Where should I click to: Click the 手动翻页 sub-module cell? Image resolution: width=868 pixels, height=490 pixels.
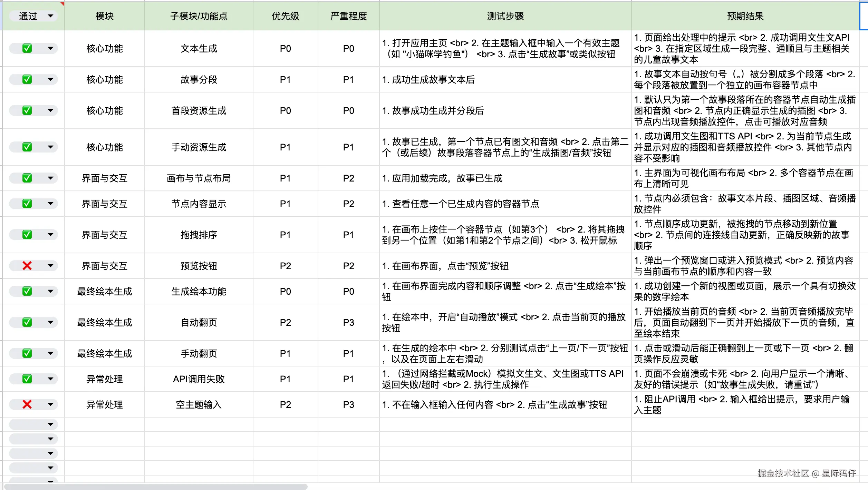pyautogui.click(x=199, y=353)
